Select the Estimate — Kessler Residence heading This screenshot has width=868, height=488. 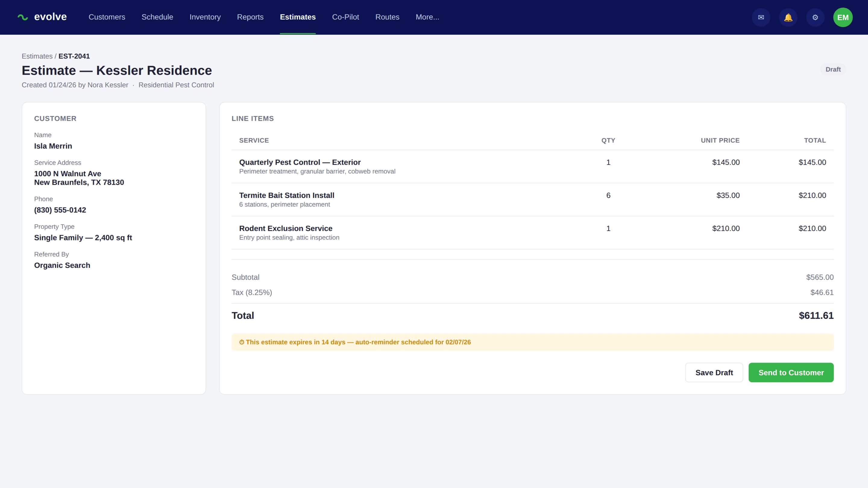(x=117, y=70)
